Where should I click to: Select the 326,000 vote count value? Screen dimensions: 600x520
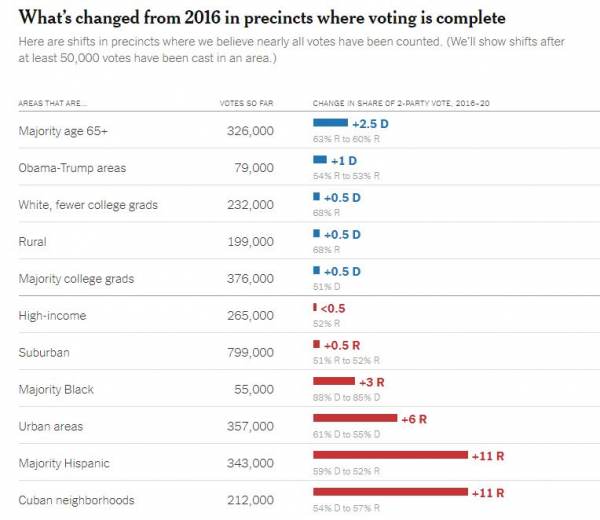tap(250, 131)
